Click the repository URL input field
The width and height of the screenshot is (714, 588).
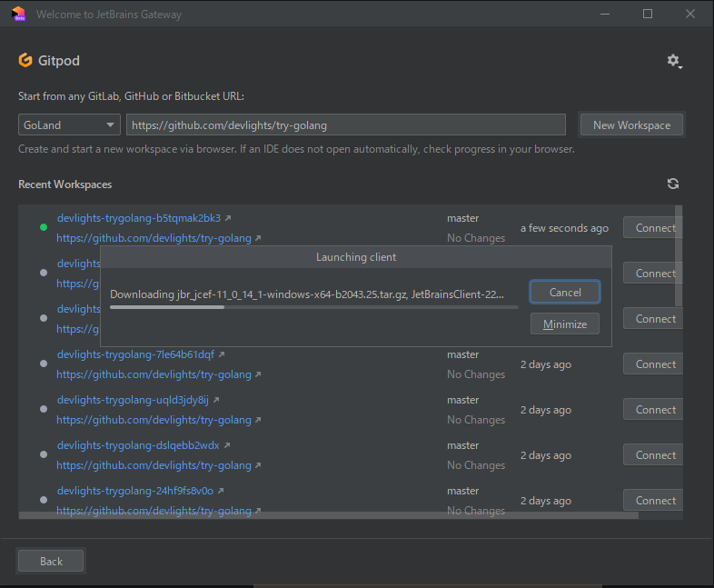tap(346, 125)
